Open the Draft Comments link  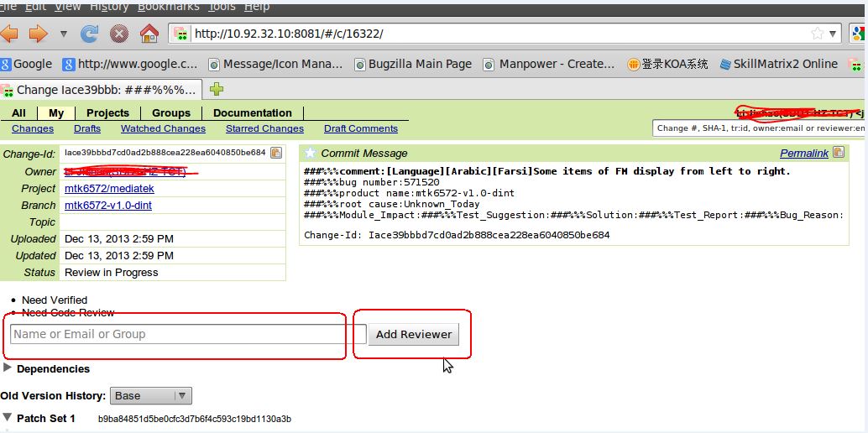click(361, 128)
